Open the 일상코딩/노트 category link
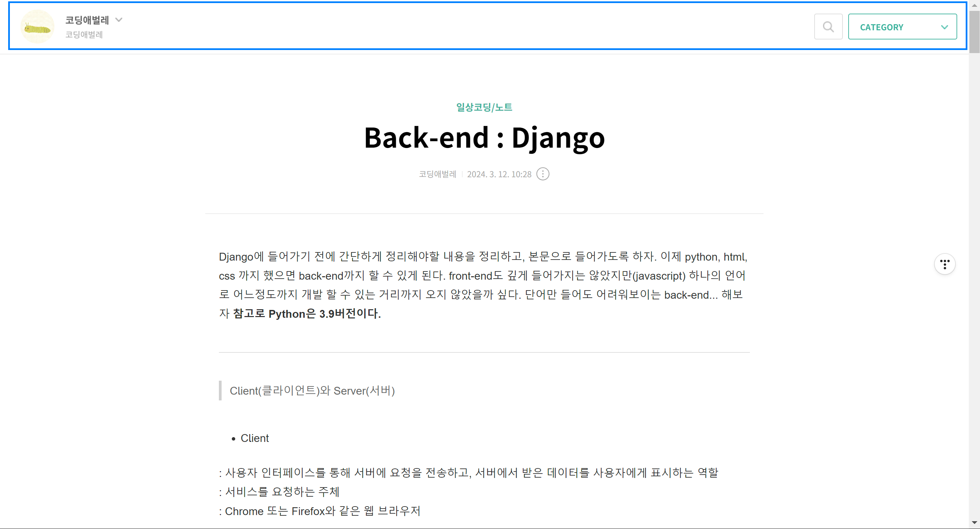The height and width of the screenshot is (529, 980). [484, 107]
